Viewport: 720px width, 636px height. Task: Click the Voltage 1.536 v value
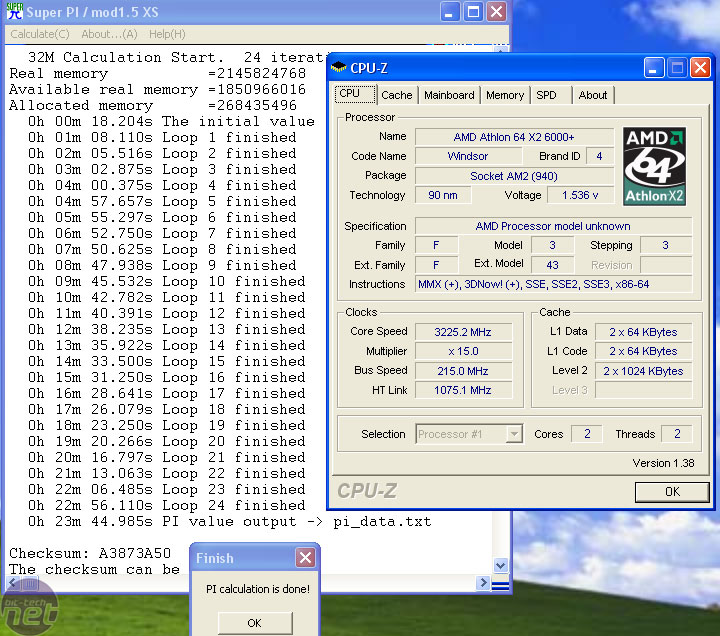(x=580, y=195)
